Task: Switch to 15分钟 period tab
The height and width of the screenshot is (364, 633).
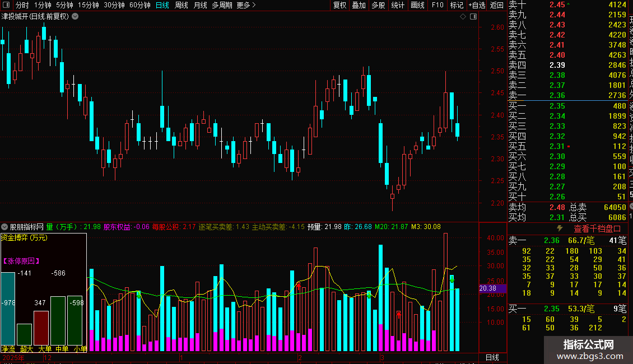Action: click(x=89, y=5)
